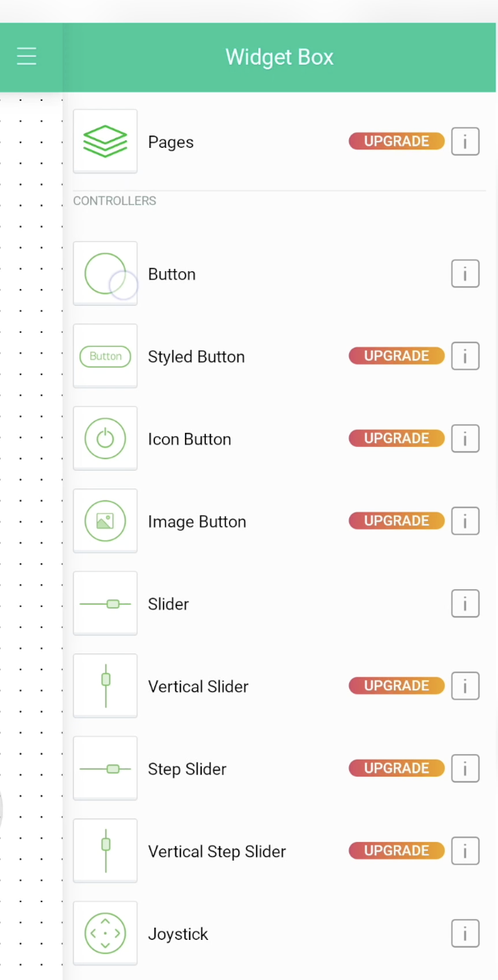
Task: Select the Step Slider widget icon
Action: (105, 768)
